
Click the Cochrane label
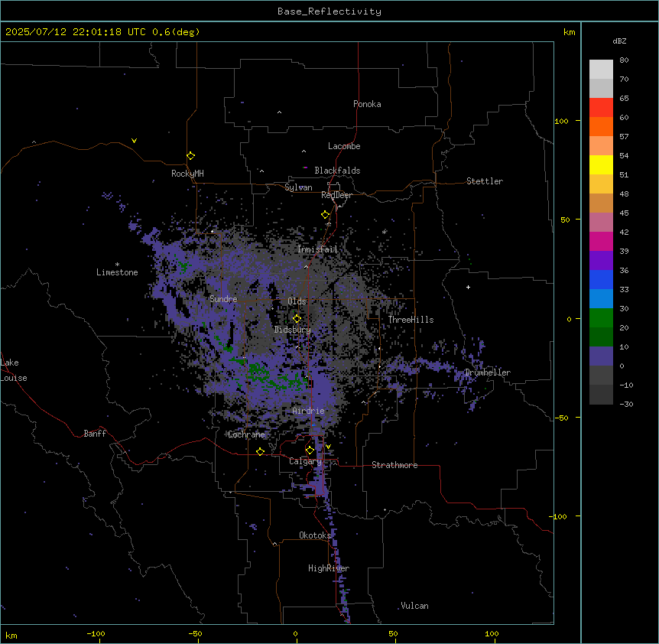pyautogui.click(x=246, y=434)
